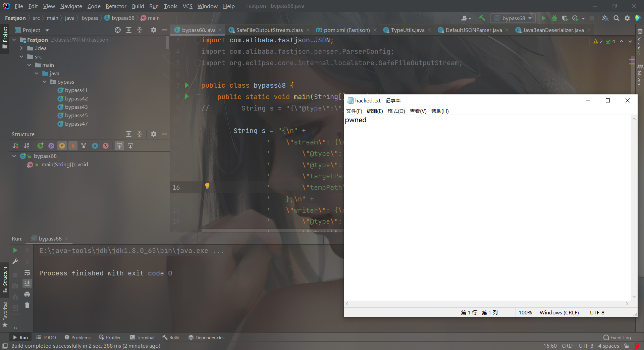Toggle Show Lambdas filter in Structure
The height and width of the screenshot is (350, 644).
pyautogui.click(x=106, y=146)
